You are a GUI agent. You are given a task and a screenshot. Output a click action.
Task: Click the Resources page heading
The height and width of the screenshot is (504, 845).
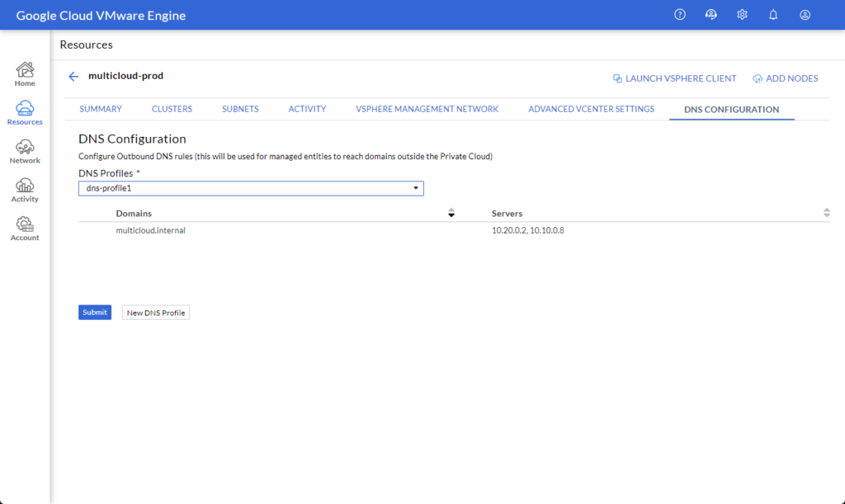[86, 45]
